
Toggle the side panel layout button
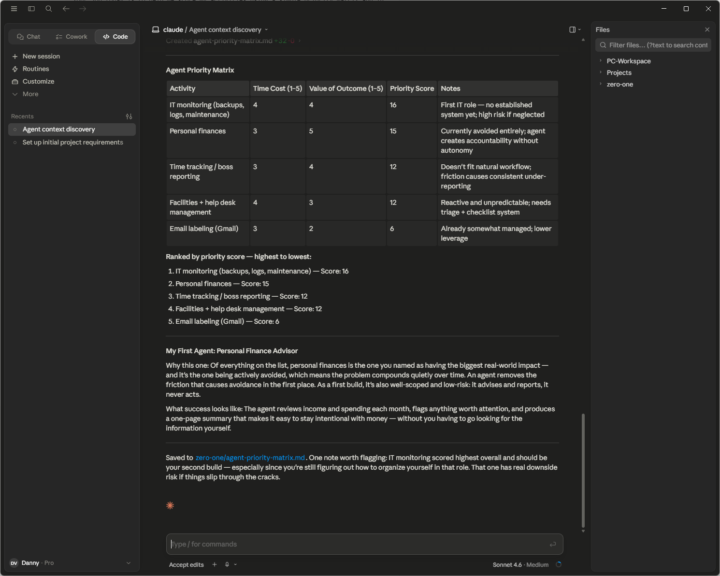tap(574, 29)
